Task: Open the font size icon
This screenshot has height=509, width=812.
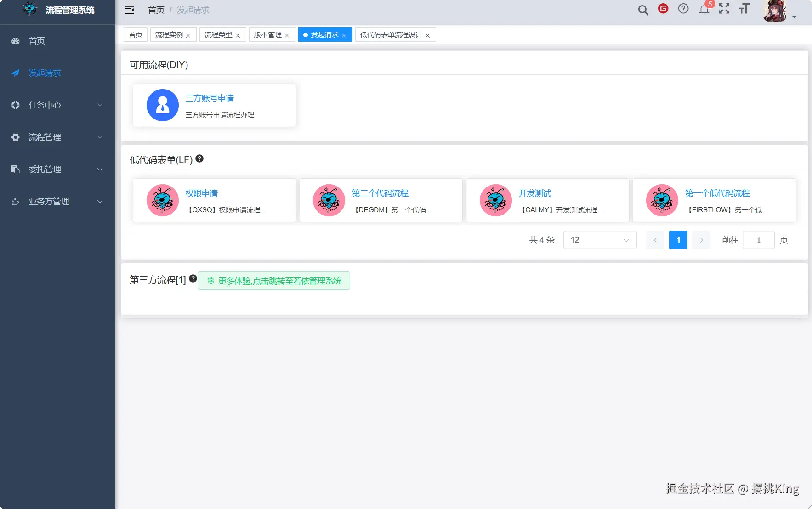Action: point(744,9)
